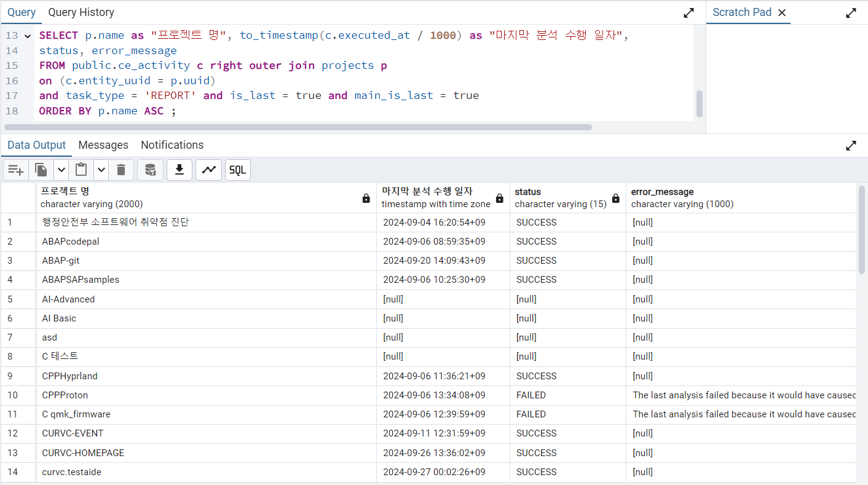Collapse code fold arrow at line 13
This screenshot has height=485, width=868.
coord(28,36)
